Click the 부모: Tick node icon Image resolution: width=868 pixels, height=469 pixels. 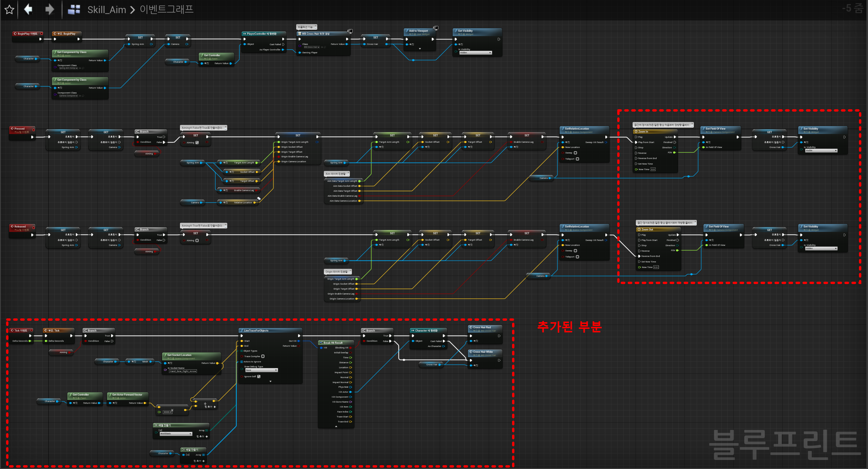46,331
